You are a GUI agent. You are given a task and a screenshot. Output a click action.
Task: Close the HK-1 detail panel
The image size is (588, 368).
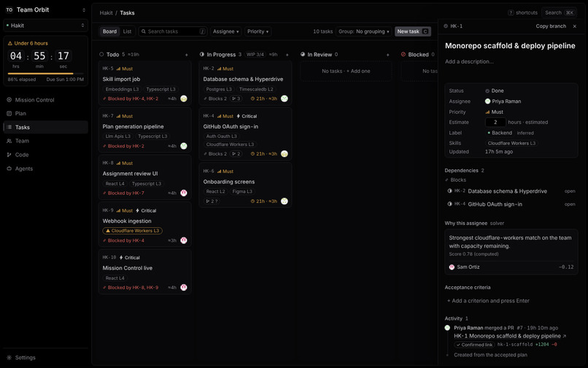pyautogui.click(x=575, y=26)
